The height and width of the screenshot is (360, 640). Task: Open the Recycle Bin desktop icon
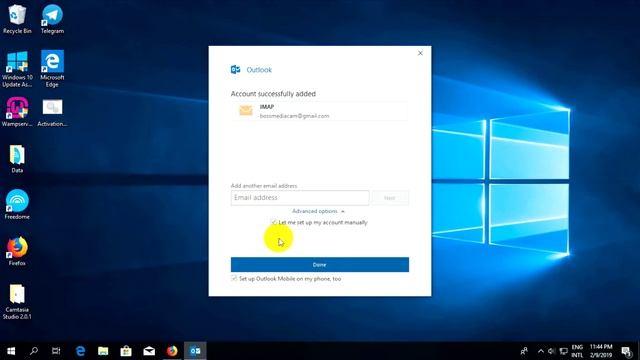point(17,19)
